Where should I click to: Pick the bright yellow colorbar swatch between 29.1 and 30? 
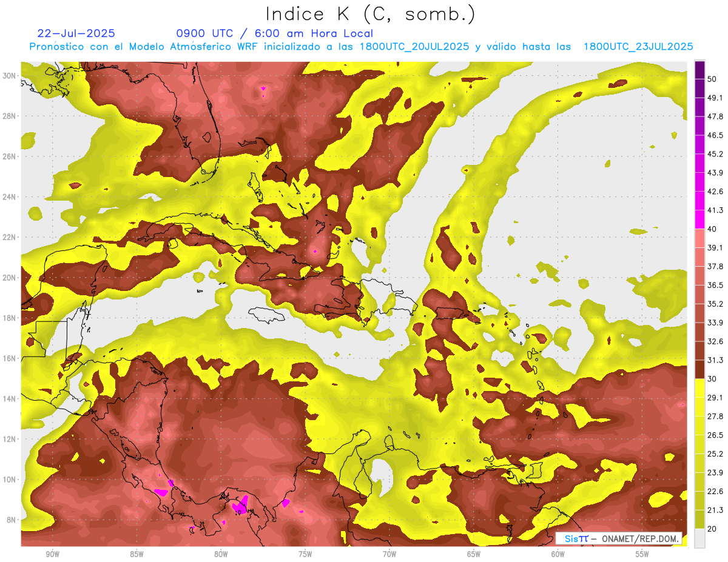(699, 388)
